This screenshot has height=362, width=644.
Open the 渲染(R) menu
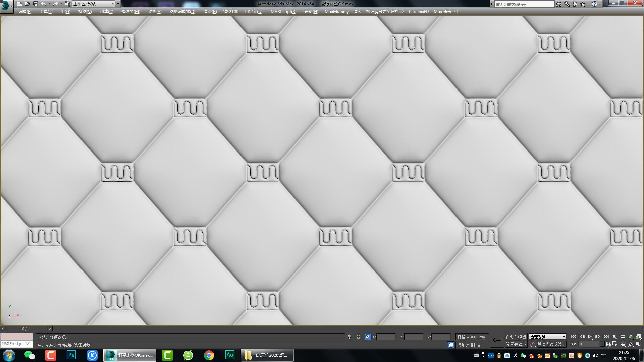[210, 11]
